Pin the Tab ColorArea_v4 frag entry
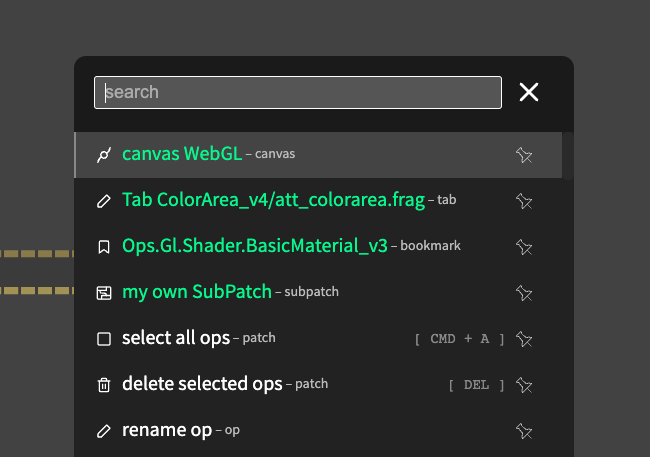Screen dimensions: 650x457 click(524, 201)
